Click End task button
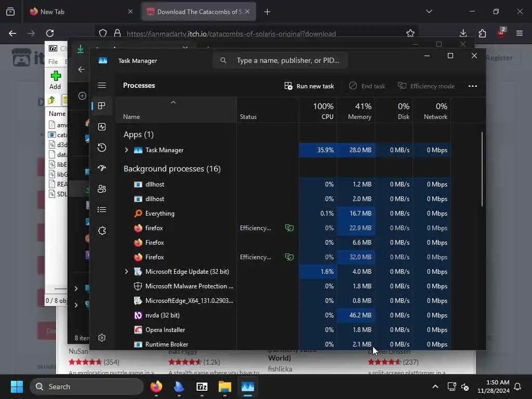 [367, 86]
